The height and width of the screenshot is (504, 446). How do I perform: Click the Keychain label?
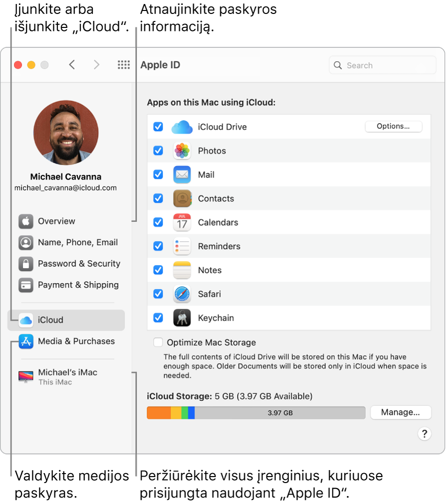pyautogui.click(x=216, y=318)
